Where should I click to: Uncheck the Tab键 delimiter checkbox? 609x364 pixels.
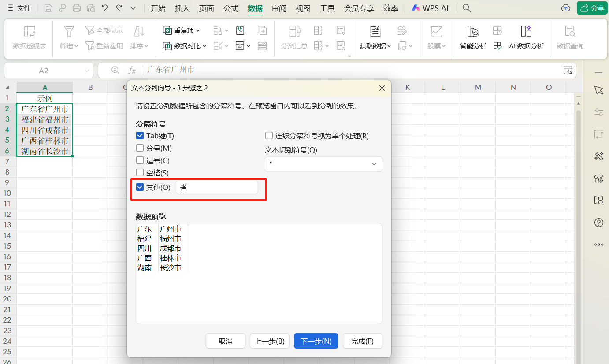pyautogui.click(x=140, y=136)
